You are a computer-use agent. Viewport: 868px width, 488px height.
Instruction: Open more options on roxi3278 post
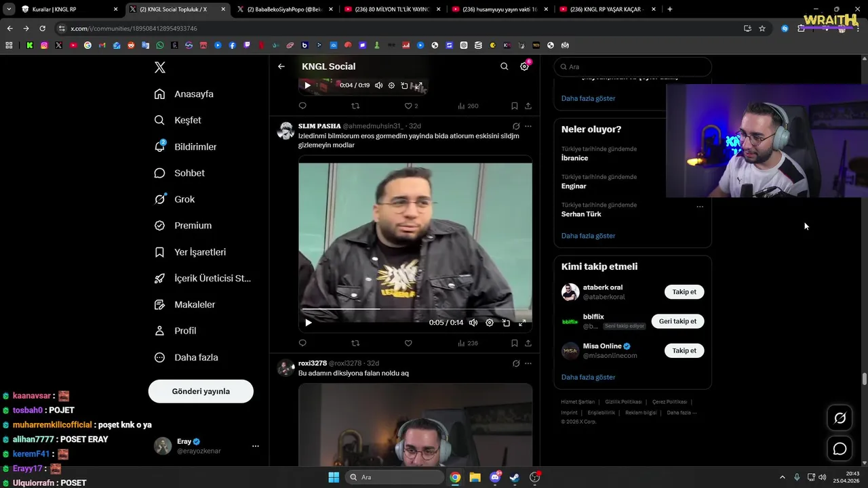528,363
